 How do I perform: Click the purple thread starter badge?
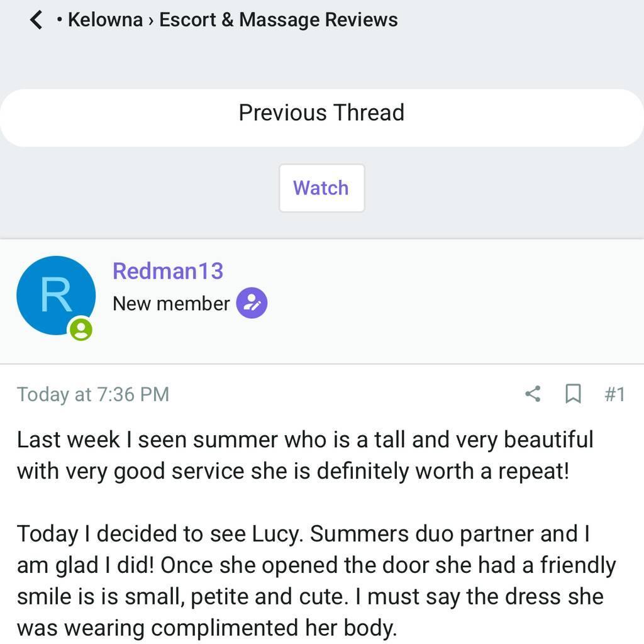[252, 303]
